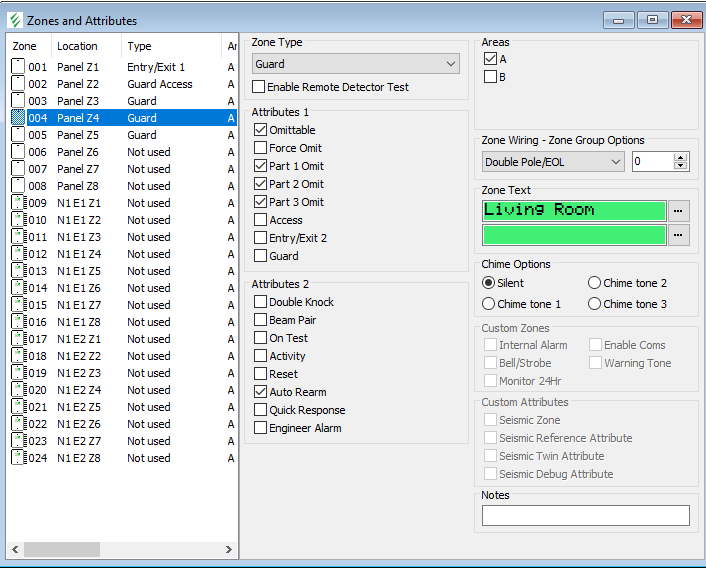This screenshot has height=576, width=706.
Task: Select the expander zone icon for 009
Action: click(x=18, y=203)
